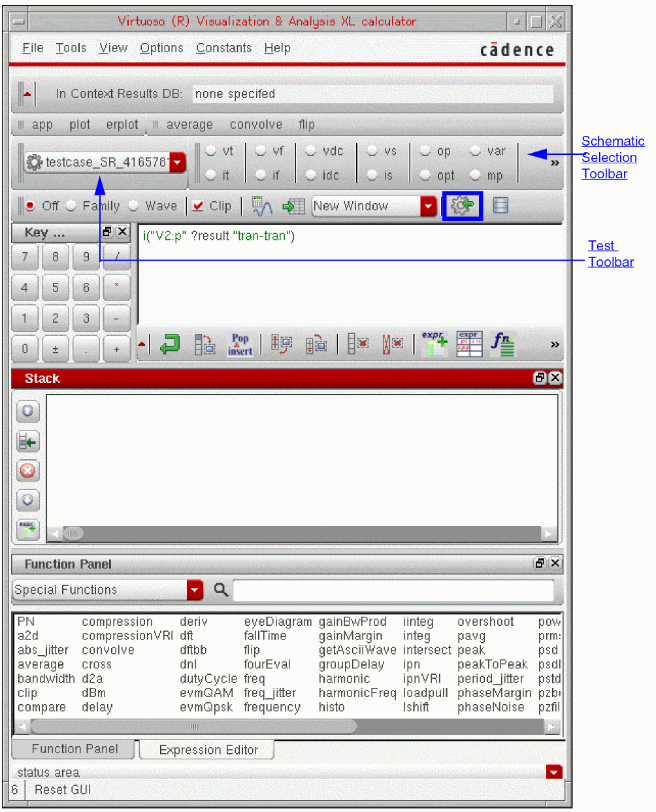
Task: Select the idc radio button
Action: [311, 175]
